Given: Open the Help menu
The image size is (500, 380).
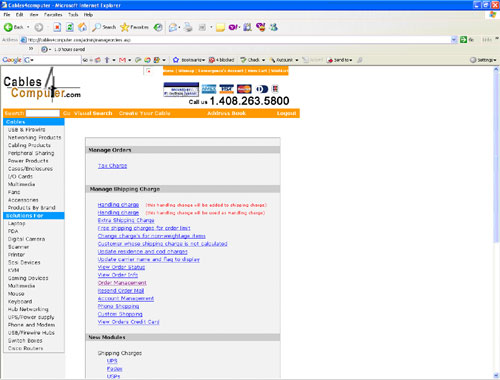Looking at the screenshot, I should click(x=88, y=15).
